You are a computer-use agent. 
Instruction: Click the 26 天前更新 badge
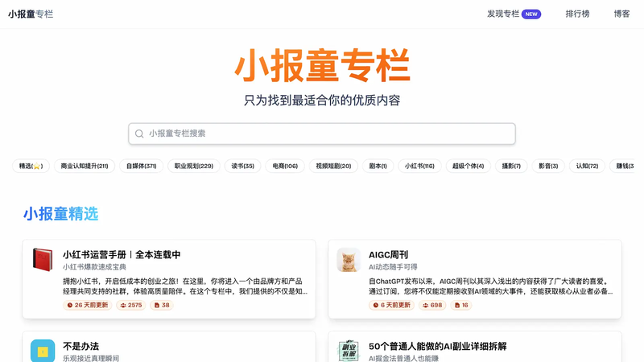(88, 305)
